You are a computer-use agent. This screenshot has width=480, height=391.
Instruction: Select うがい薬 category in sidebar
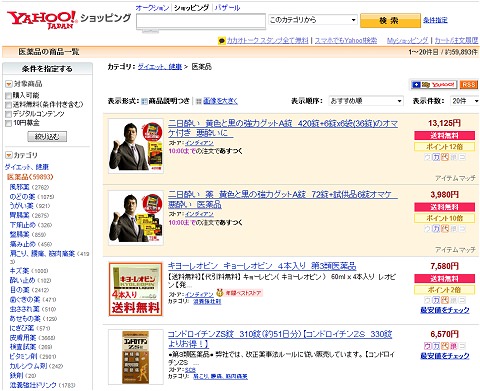point(22,206)
